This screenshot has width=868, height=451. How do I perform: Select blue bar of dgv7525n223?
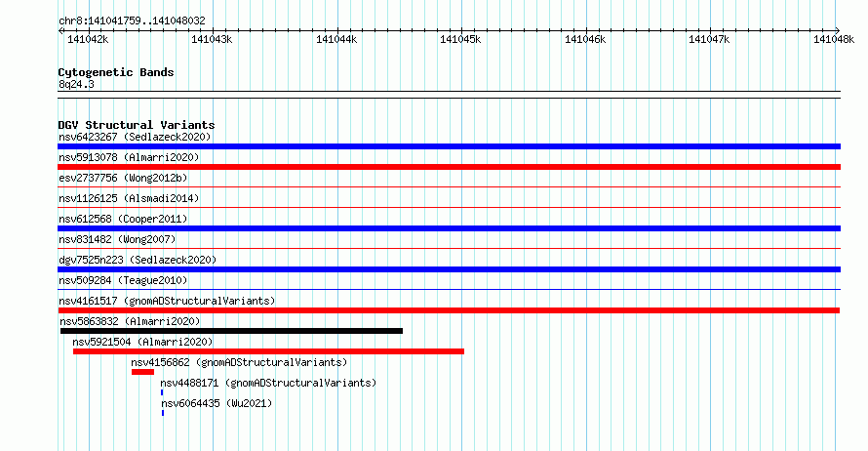point(449,269)
